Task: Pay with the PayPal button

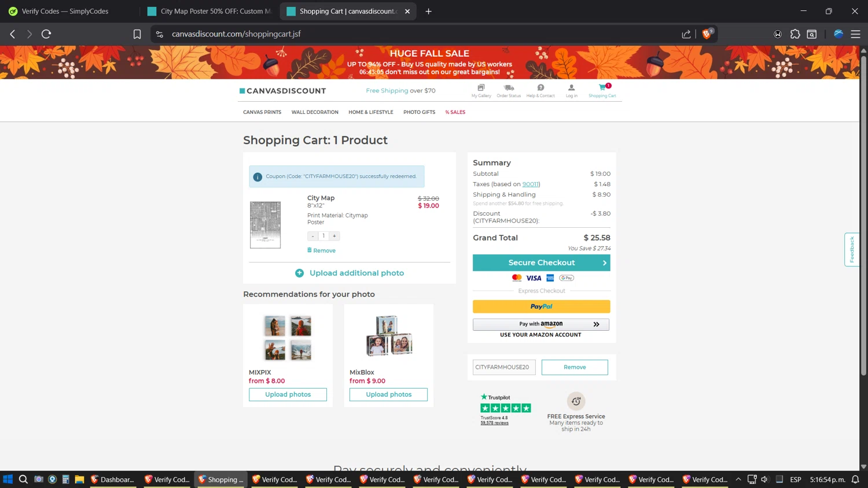Action: pyautogui.click(x=542, y=306)
